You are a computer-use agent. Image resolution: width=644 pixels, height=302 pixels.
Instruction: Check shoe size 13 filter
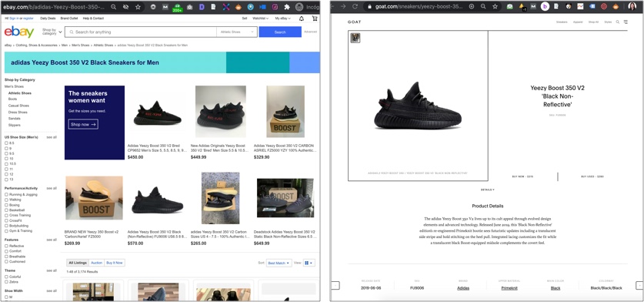(x=6, y=180)
